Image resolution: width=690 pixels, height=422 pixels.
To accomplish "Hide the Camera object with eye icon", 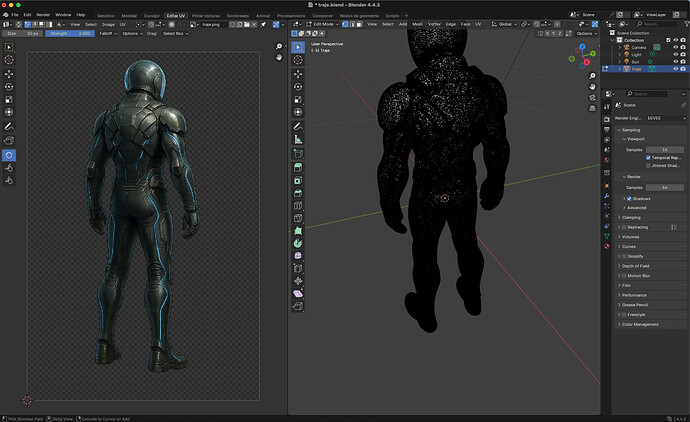I will [675, 47].
